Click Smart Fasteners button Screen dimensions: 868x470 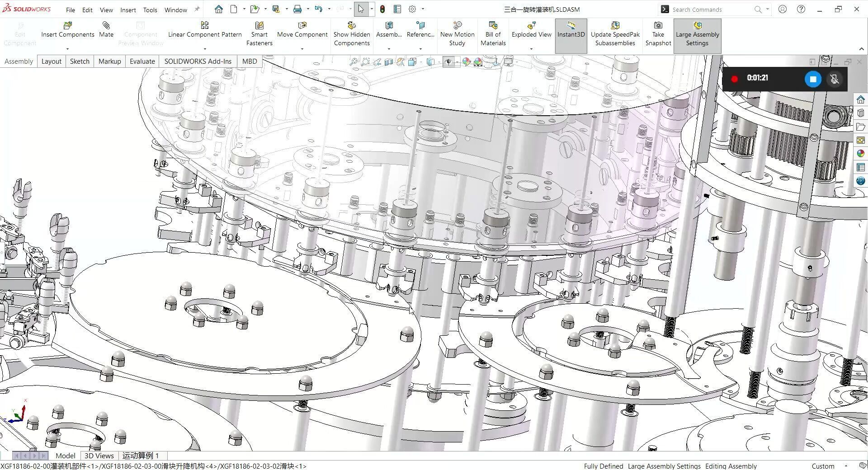pyautogui.click(x=259, y=35)
